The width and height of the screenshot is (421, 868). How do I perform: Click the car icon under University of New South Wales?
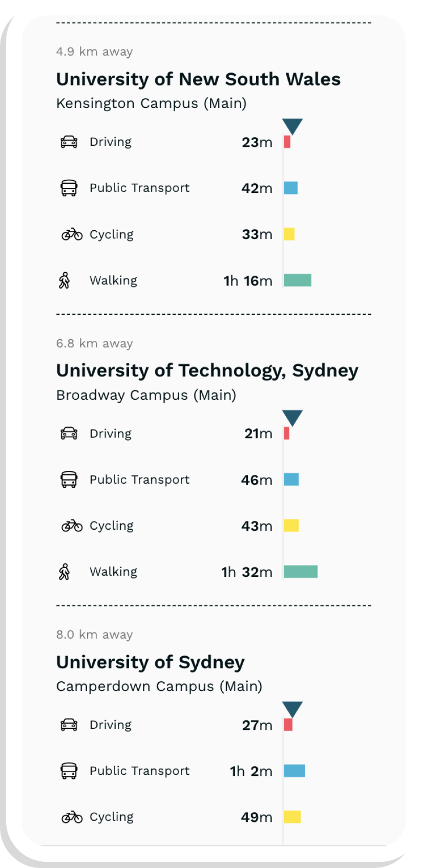tap(69, 142)
